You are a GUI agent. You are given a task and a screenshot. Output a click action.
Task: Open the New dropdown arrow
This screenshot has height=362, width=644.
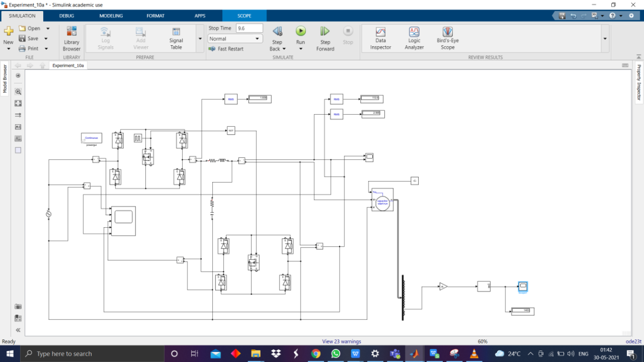point(8,49)
